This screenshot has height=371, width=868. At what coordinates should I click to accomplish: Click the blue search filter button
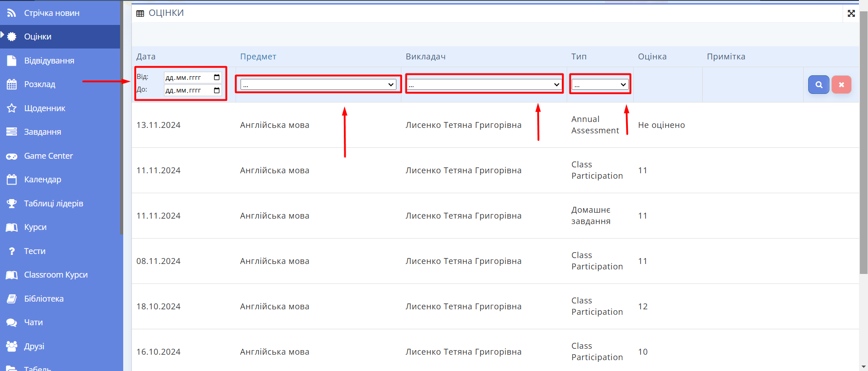818,85
